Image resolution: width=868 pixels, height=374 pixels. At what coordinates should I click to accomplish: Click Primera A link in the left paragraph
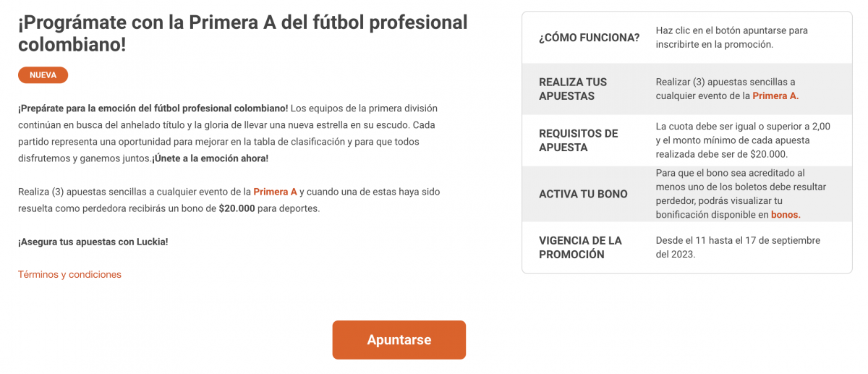click(x=275, y=192)
